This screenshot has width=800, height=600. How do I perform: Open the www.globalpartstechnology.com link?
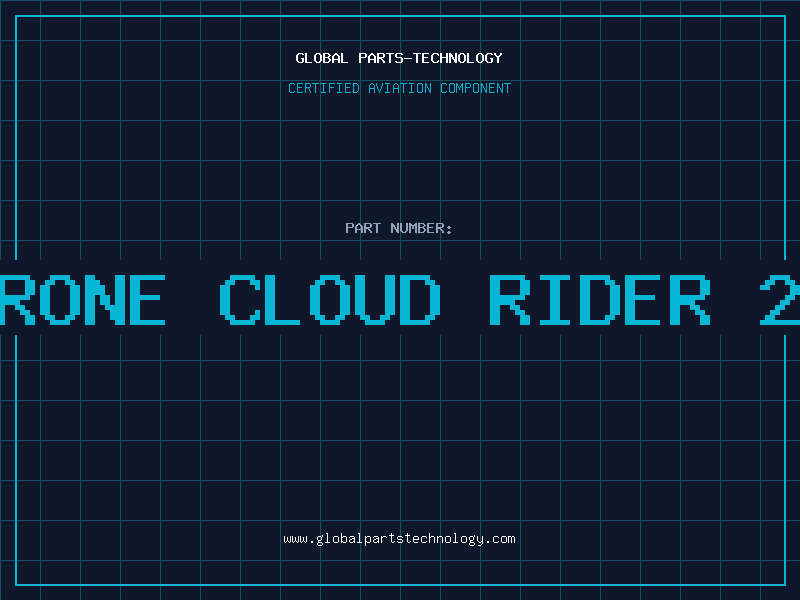click(x=399, y=539)
